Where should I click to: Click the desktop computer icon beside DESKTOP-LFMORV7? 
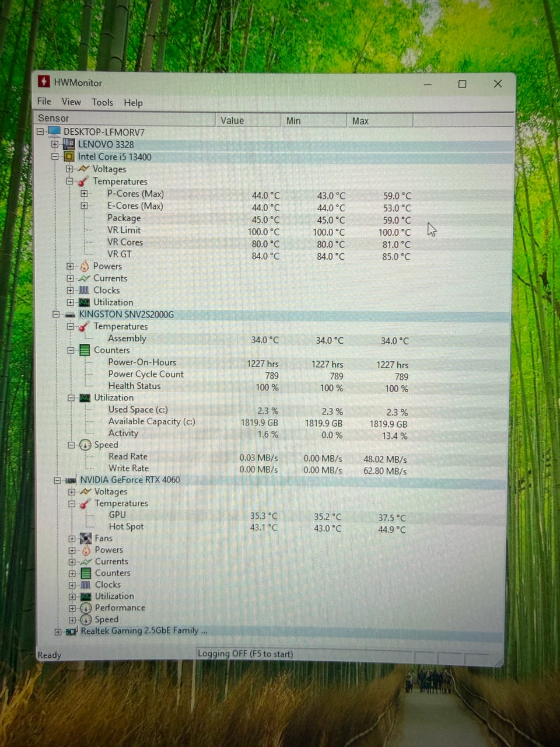(54, 131)
